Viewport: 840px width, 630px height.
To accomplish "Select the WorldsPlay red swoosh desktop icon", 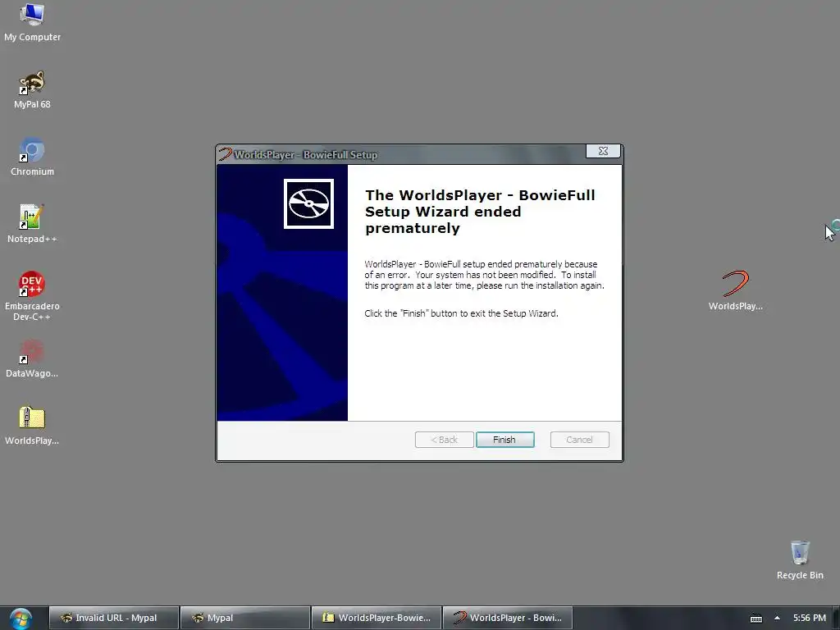I will tap(735, 291).
